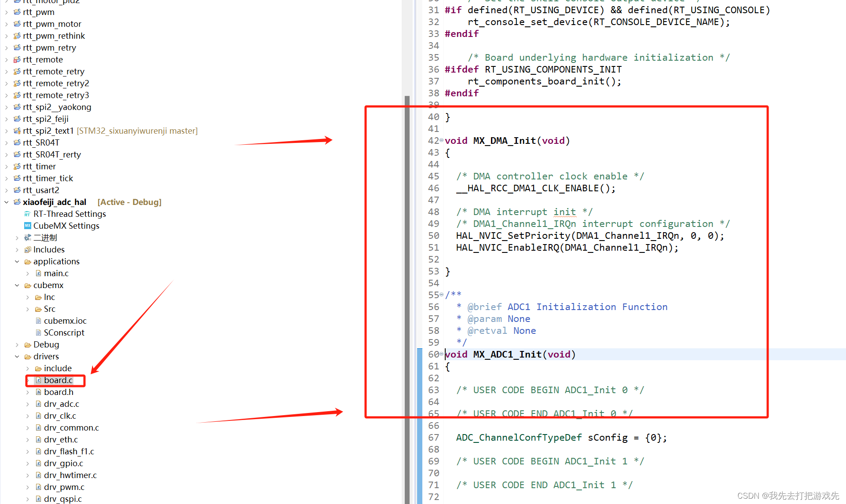This screenshot has width=846, height=504.
Task: Open the cubemx.ioc configuration file
Action: [65, 321]
